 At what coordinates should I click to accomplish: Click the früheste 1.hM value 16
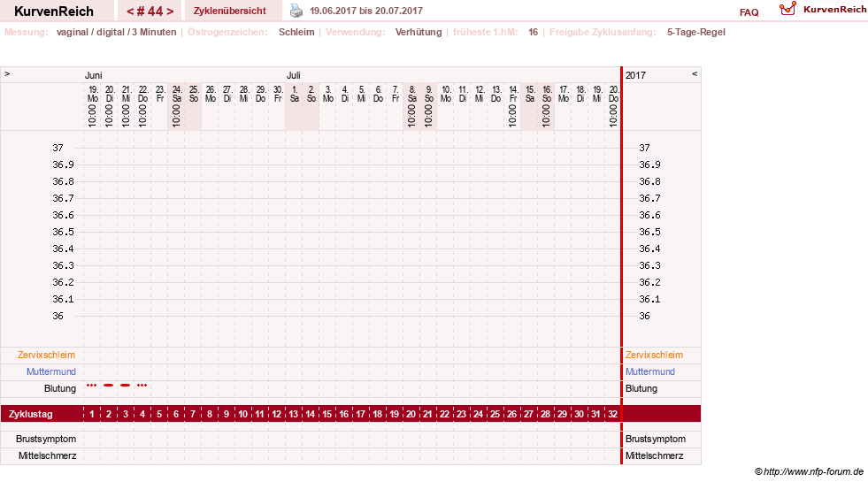(x=533, y=32)
